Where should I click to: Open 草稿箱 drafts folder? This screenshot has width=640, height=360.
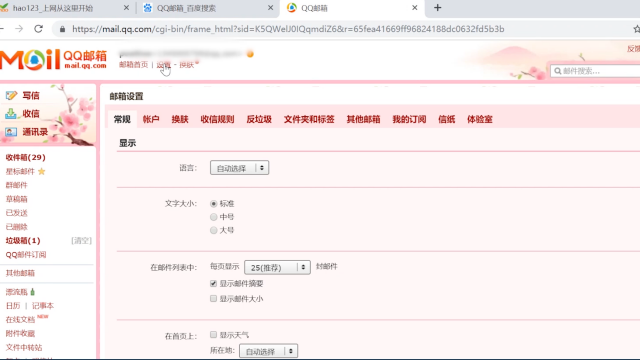click(x=16, y=199)
